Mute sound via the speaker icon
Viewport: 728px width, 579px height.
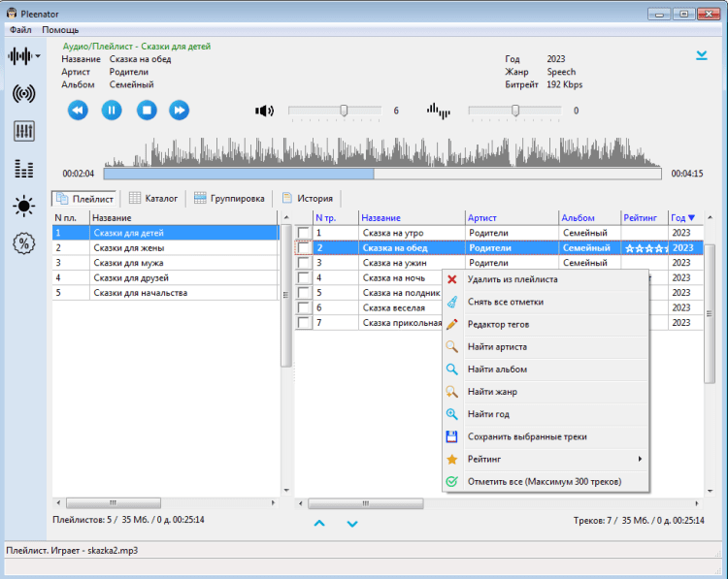(264, 111)
